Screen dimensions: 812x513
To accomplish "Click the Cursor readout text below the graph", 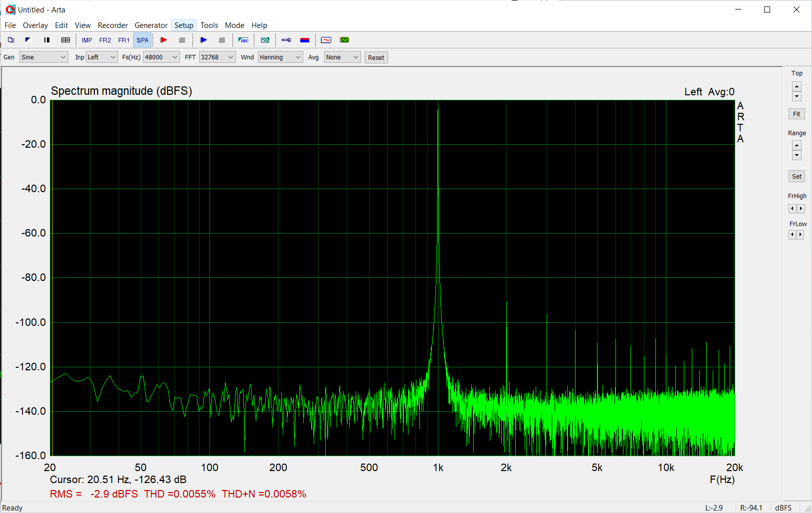I will pyautogui.click(x=118, y=480).
